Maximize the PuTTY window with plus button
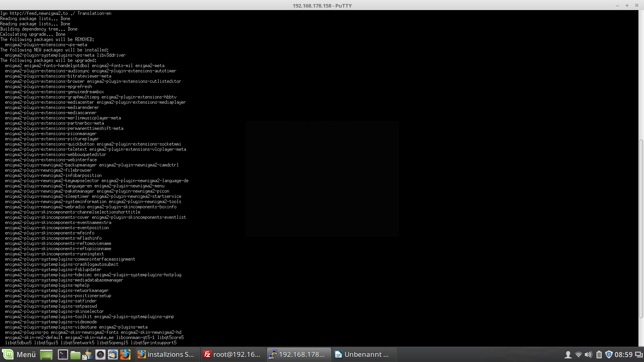 pos(627,5)
